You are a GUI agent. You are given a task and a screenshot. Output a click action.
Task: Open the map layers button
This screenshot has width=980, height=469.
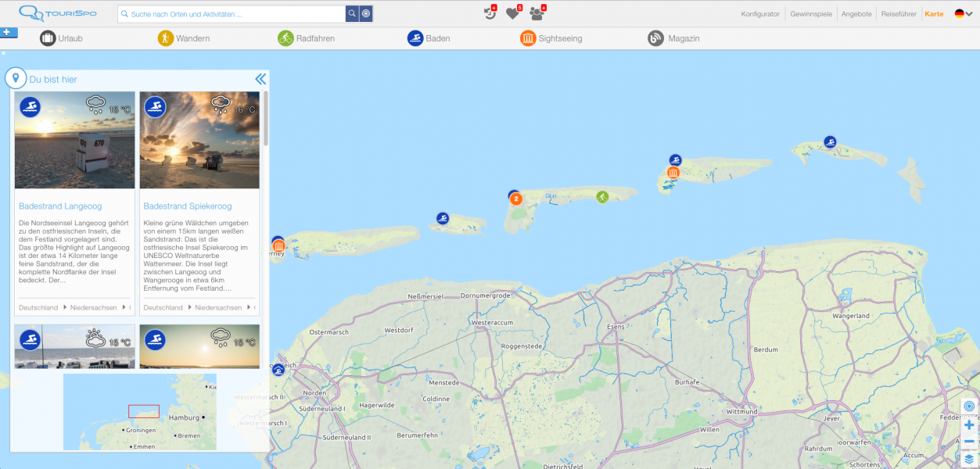[x=969, y=460]
